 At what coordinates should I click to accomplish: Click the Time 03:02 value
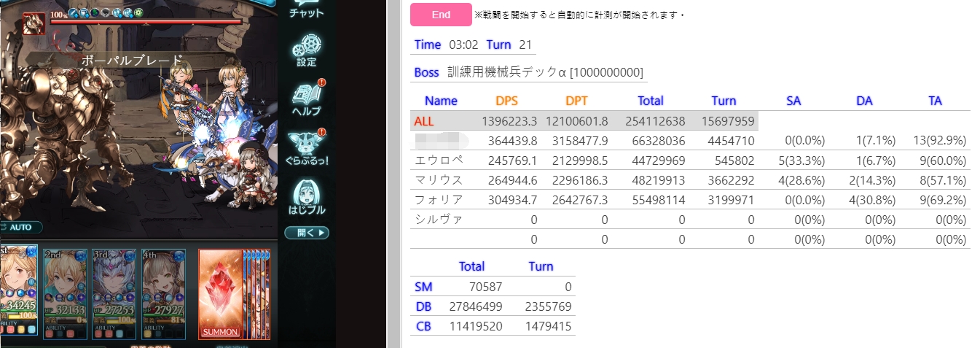point(463,45)
